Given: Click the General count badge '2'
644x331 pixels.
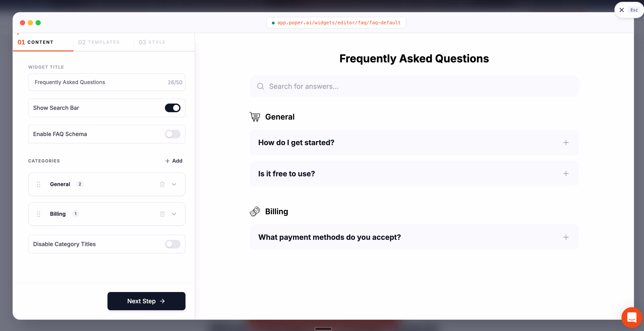Looking at the screenshot, I should [80, 184].
